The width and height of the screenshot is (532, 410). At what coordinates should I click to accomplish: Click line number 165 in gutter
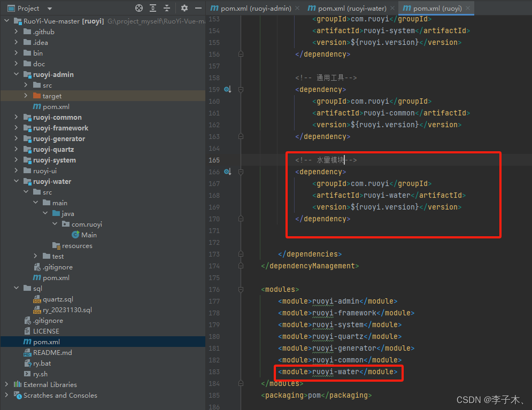coord(214,160)
